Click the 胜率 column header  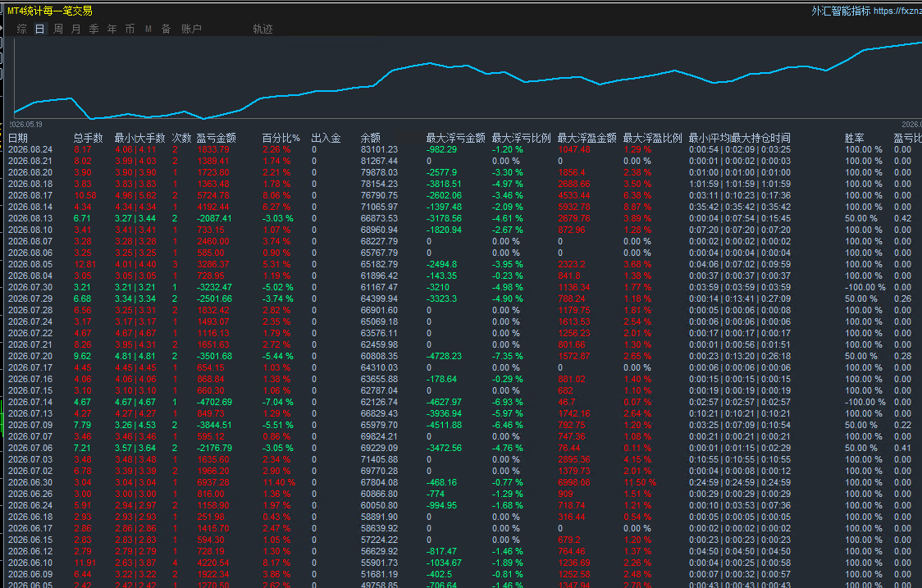click(855, 138)
